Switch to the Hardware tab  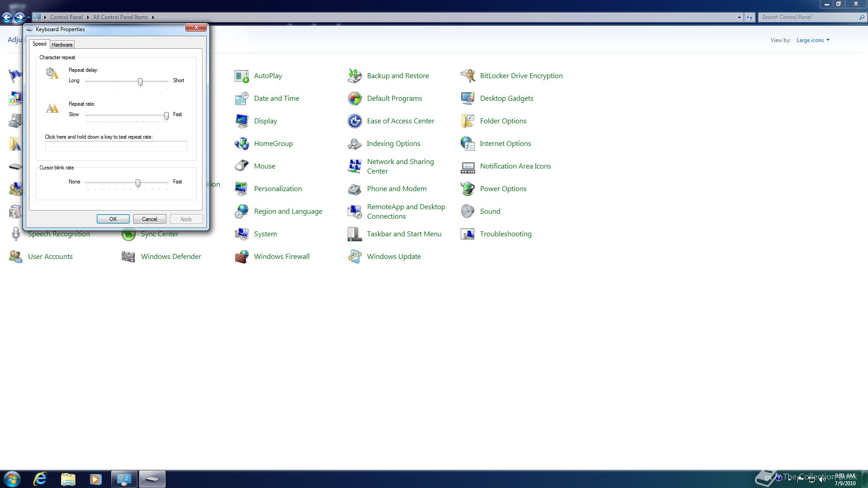62,45
